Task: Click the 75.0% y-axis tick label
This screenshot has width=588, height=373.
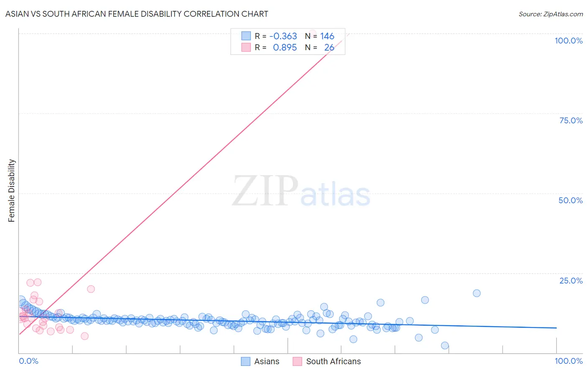Action: [571, 120]
